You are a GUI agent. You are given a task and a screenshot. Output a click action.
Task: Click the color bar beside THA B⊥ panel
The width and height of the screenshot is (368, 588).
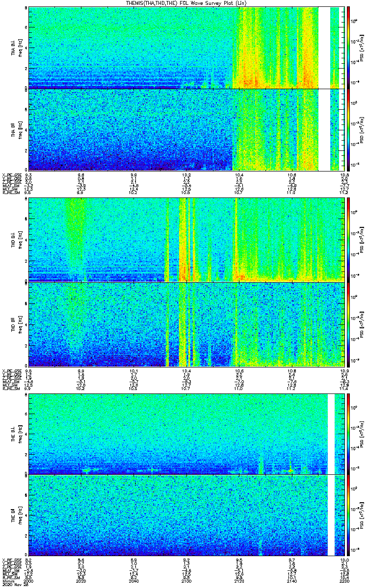[x=348, y=48]
